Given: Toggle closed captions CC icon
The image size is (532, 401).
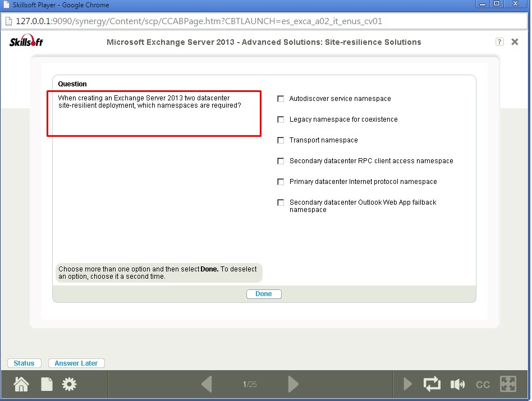Looking at the screenshot, I should [483, 384].
